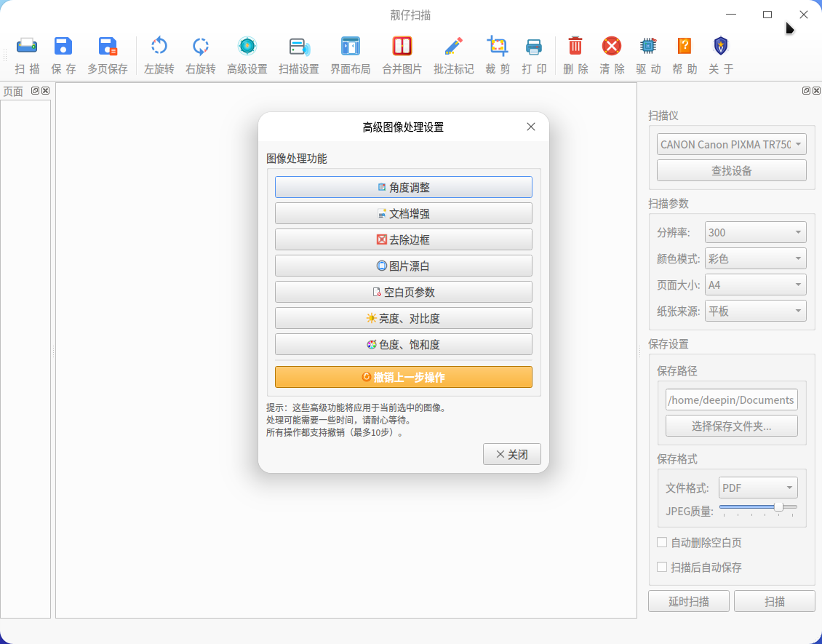Rotate right with 右旋转 icon
This screenshot has width=822, height=644.
[200, 46]
